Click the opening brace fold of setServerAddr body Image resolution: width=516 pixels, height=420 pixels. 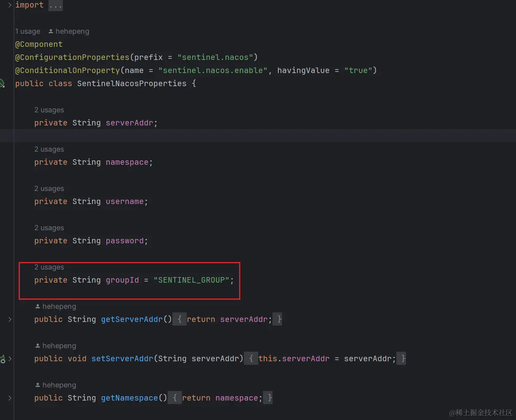[x=251, y=358]
